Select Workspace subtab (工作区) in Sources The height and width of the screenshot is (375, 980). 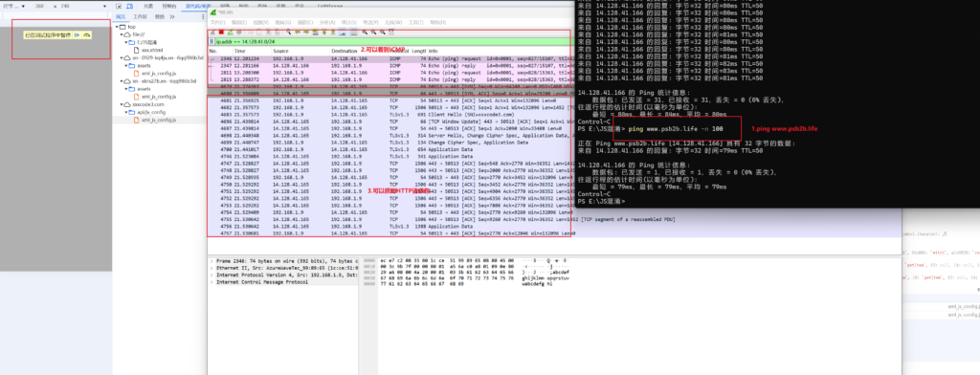click(140, 17)
